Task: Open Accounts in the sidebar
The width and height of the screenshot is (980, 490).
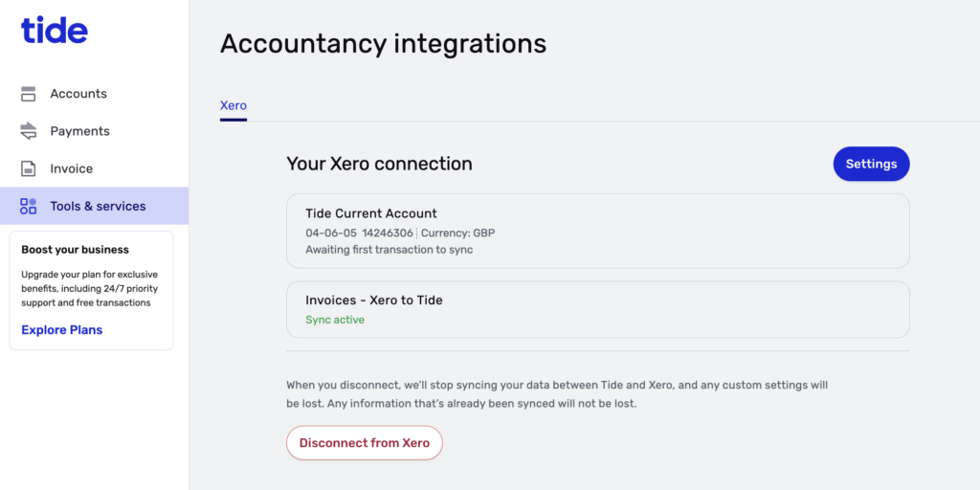Action: pyautogui.click(x=94, y=94)
